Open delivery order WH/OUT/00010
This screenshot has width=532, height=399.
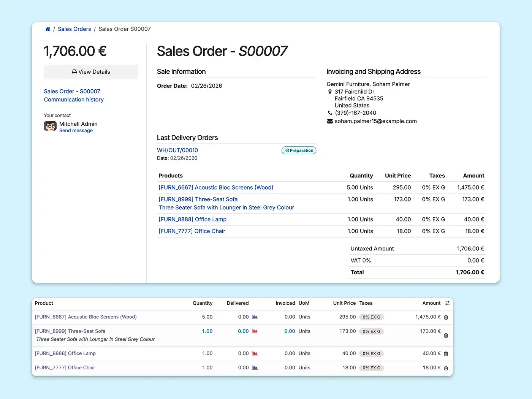pyautogui.click(x=177, y=150)
